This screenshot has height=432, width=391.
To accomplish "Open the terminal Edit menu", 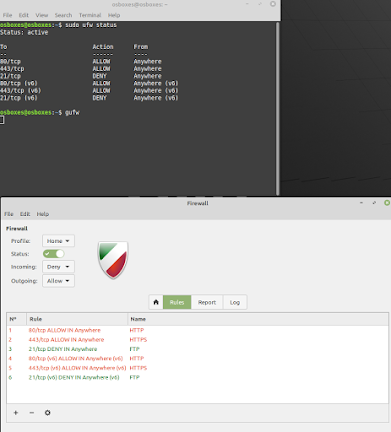I will [x=24, y=15].
